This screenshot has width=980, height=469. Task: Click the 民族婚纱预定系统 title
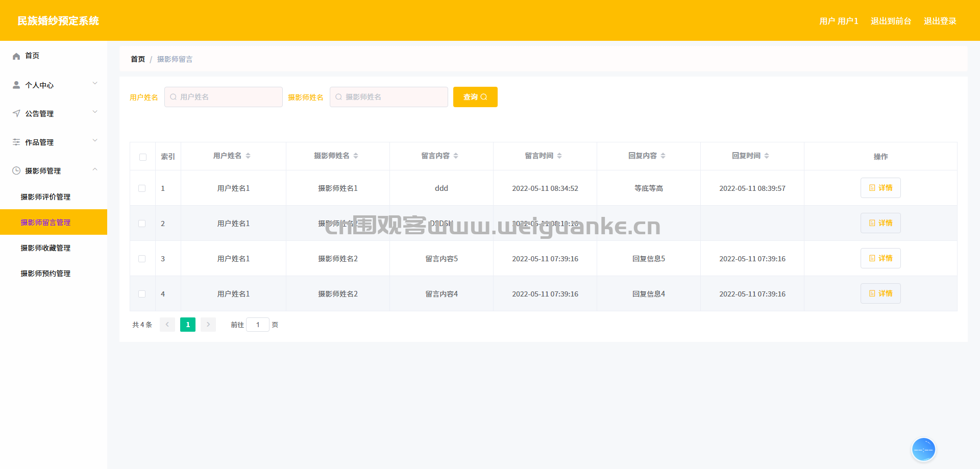pos(58,21)
